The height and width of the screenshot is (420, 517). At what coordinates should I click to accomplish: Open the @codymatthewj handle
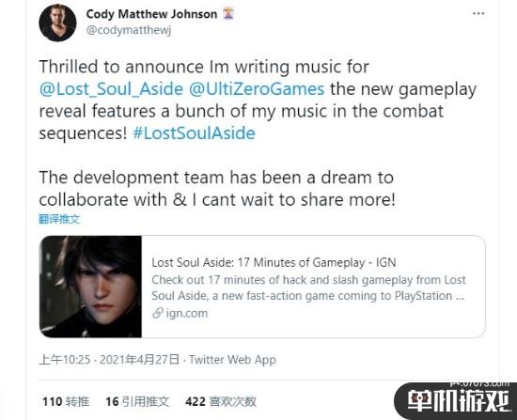(x=129, y=30)
